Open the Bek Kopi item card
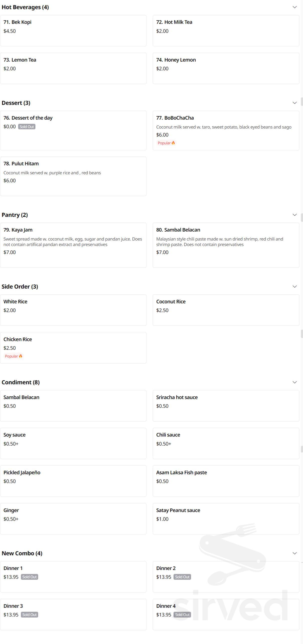The height and width of the screenshot is (644, 303). (x=73, y=31)
